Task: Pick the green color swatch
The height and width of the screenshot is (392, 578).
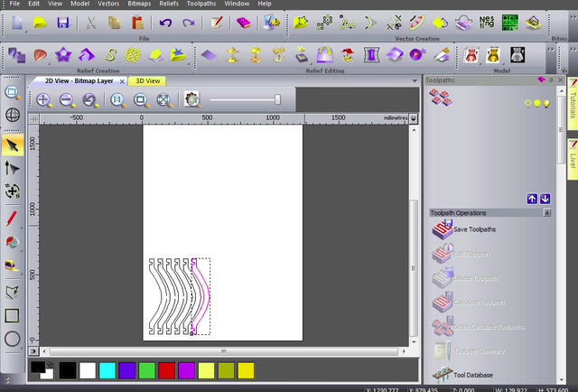Action: [146, 370]
